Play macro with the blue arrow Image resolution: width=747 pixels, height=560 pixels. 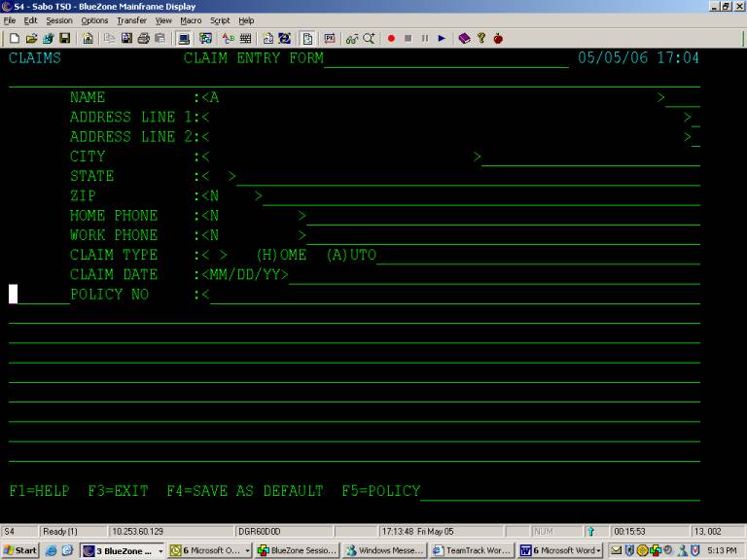pos(442,39)
